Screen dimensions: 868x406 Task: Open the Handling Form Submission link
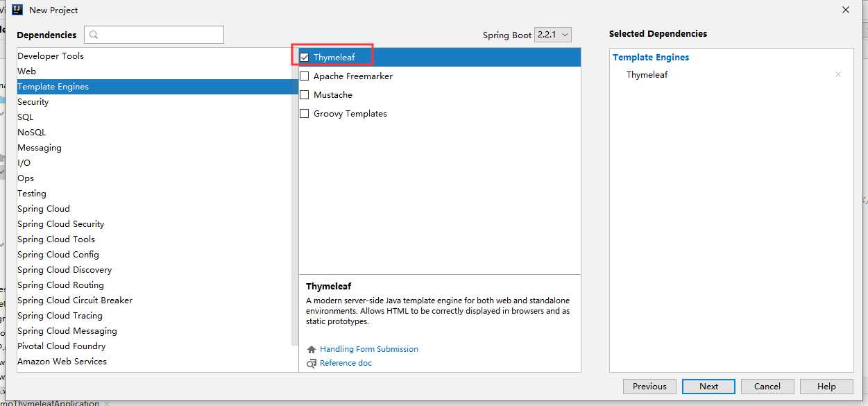click(369, 349)
